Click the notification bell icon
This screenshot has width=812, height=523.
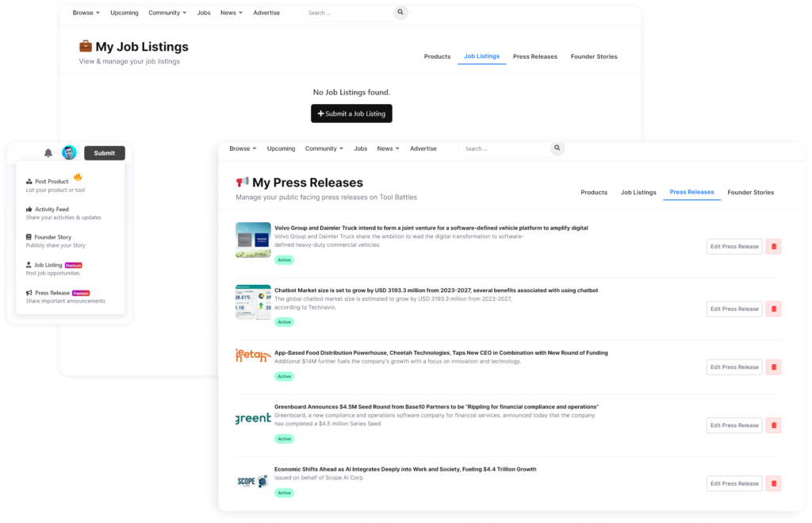(48, 153)
